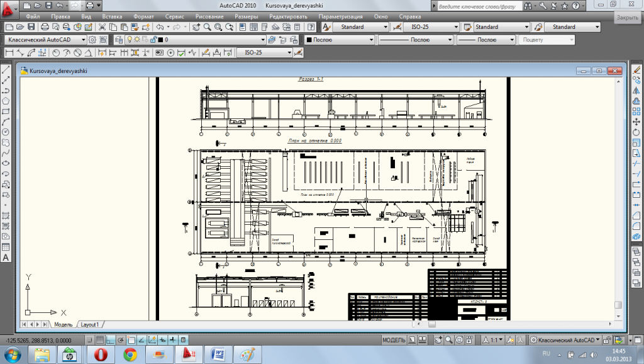The height and width of the screenshot is (364, 644).
Task: Open Microsoft Word from the taskbar
Action: click(x=218, y=355)
